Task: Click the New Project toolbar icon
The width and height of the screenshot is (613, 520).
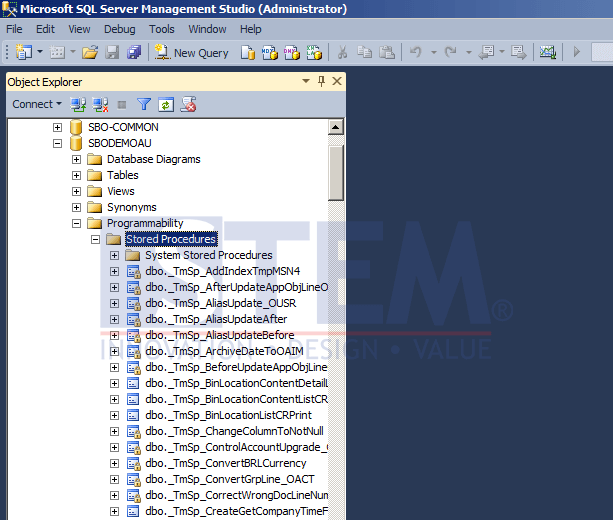Action: pyautogui.click(x=23, y=52)
